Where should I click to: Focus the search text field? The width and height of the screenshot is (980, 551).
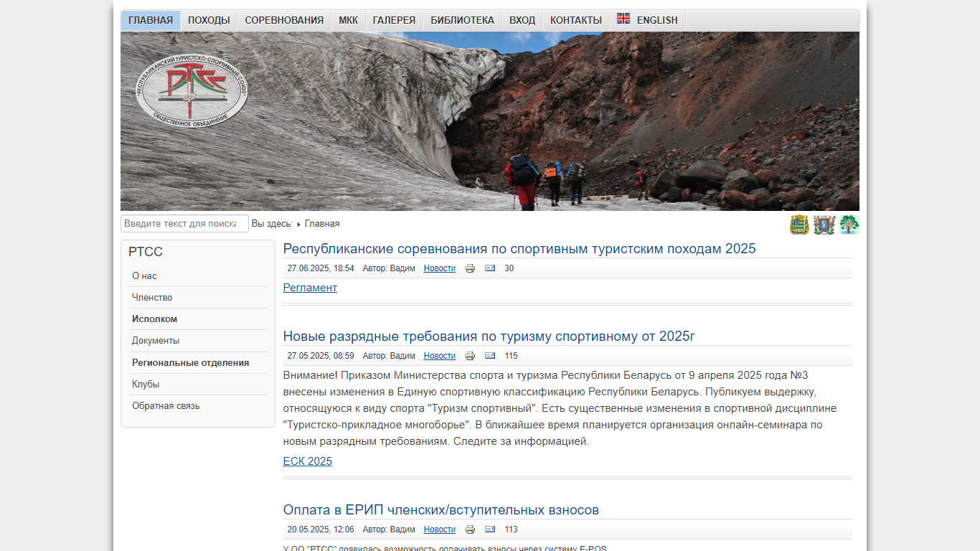[184, 224]
